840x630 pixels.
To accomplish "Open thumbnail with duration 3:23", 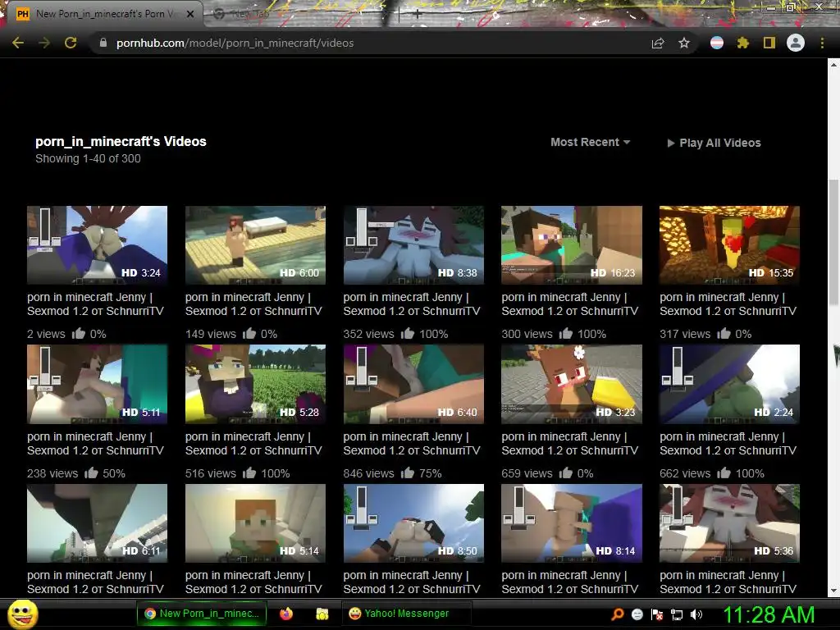I will pos(572,384).
